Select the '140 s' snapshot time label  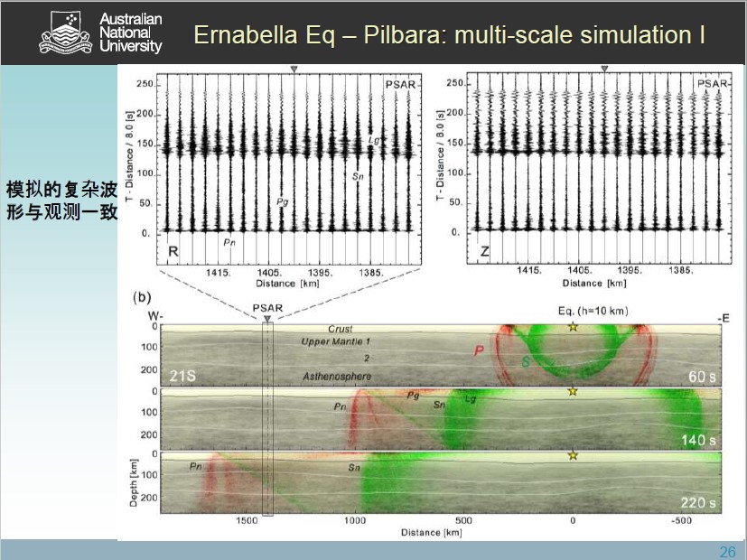[699, 440]
